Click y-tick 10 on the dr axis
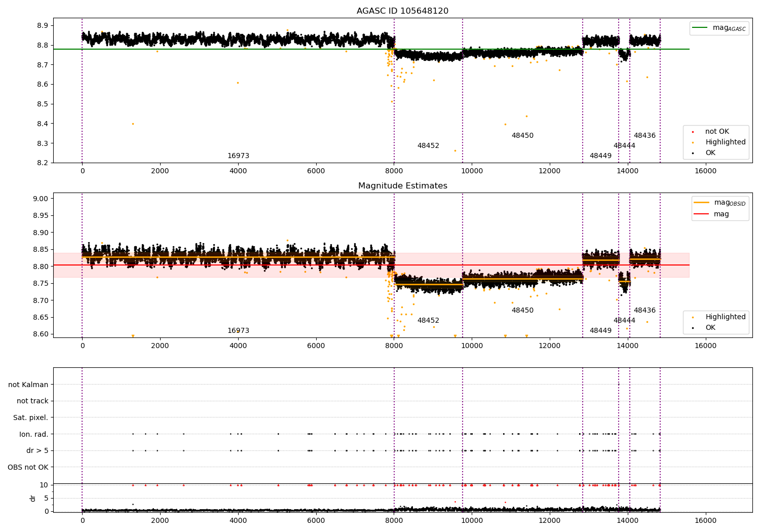 [x=44, y=485]
